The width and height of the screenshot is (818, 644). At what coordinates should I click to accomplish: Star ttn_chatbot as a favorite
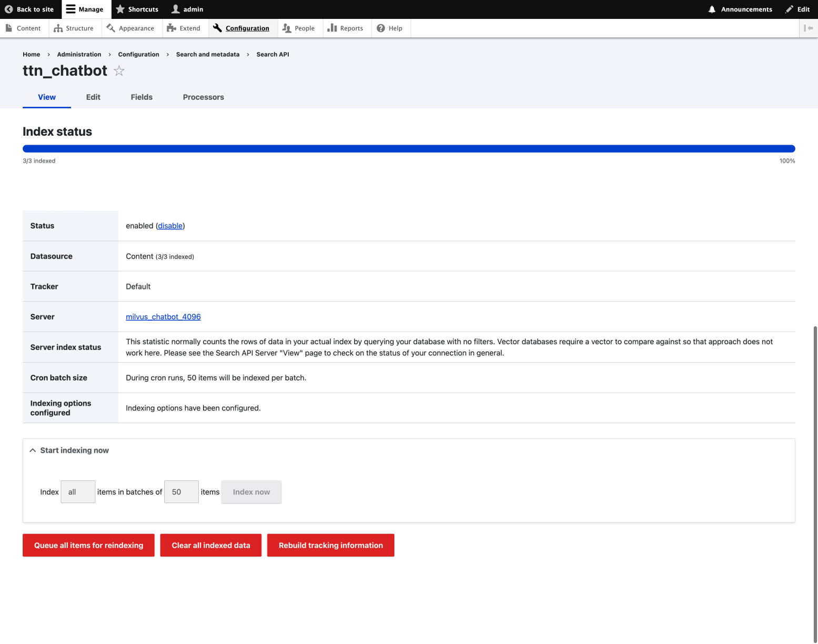click(119, 71)
